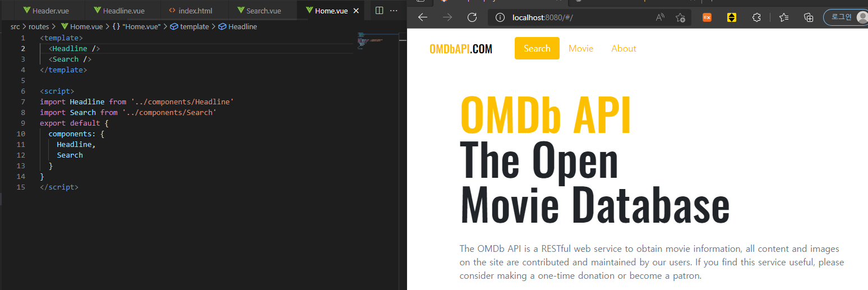Viewport: 868px width, 290px height.
Task: Click line number 7 in gutter
Action: coord(22,102)
